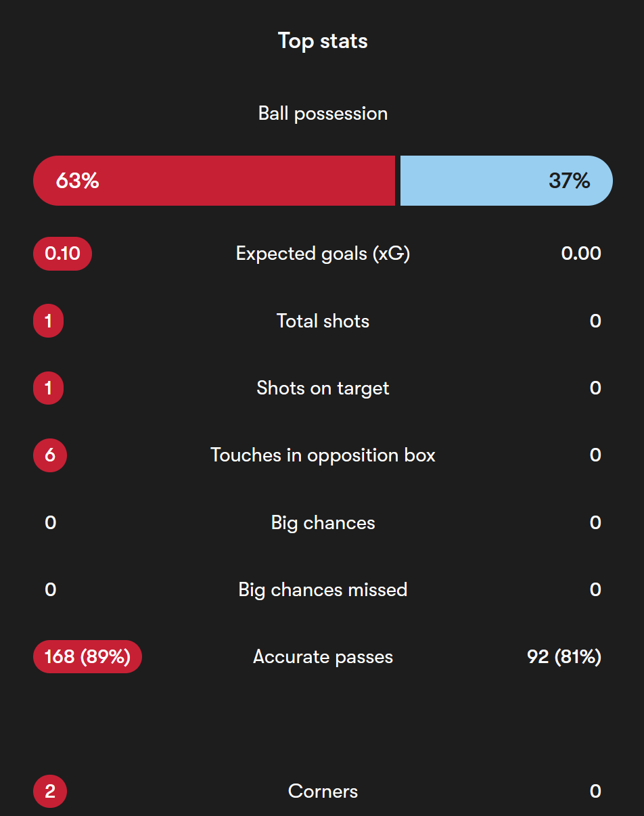This screenshot has height=816, width=644.
Task: Click the red 2 corners badge
Action: pyautogui.click(x=50, y=791)
